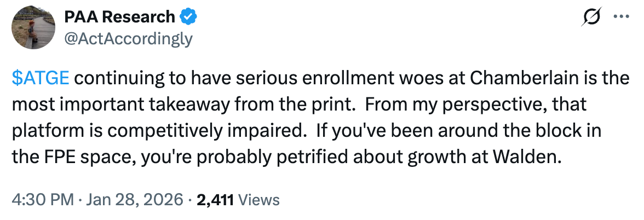Click the phrase 'FPE space' in the post
Image resolution: width=644 pixels, height=220 pixels.
[x=77, y=157]
